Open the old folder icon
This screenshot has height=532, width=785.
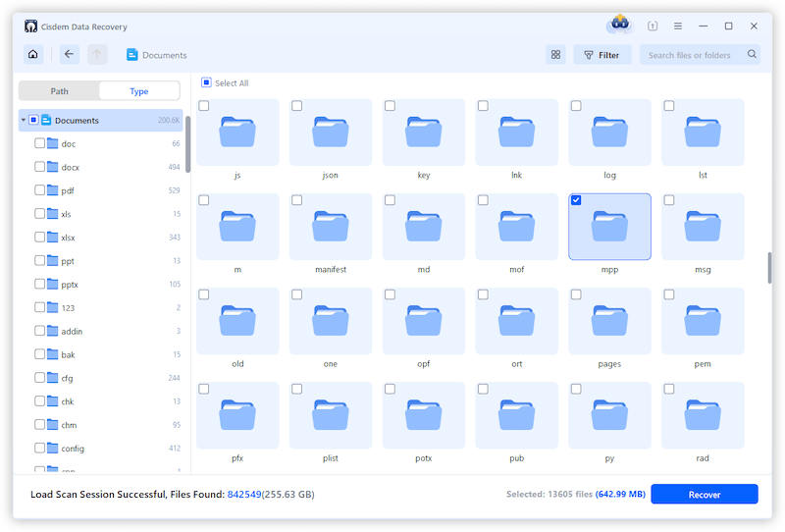pos(237,321)
